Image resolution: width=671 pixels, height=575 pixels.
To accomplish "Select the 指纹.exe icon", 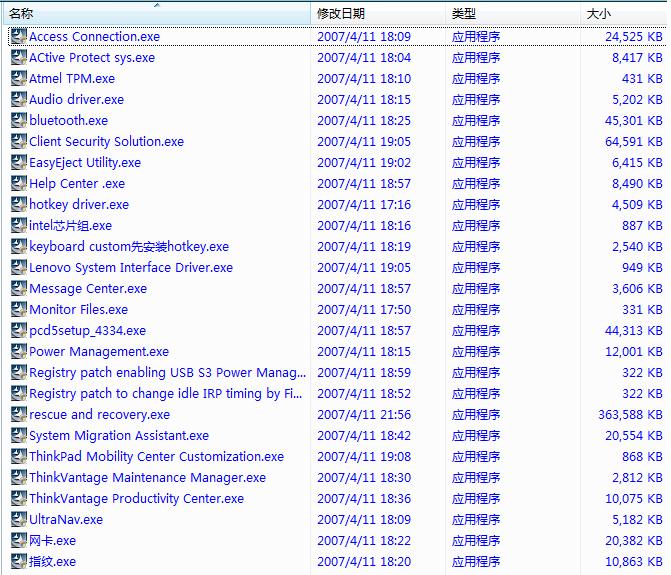I will tap(18, 561).
